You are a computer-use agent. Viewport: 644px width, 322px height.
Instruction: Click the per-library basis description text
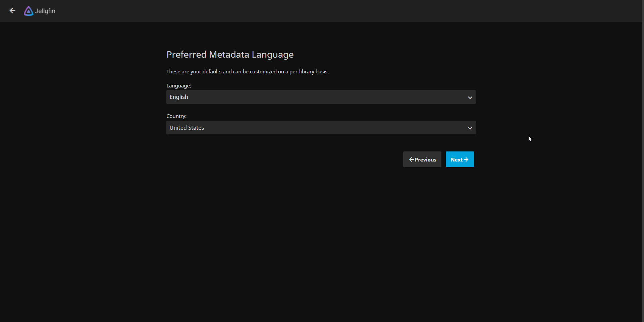point(248,72)
